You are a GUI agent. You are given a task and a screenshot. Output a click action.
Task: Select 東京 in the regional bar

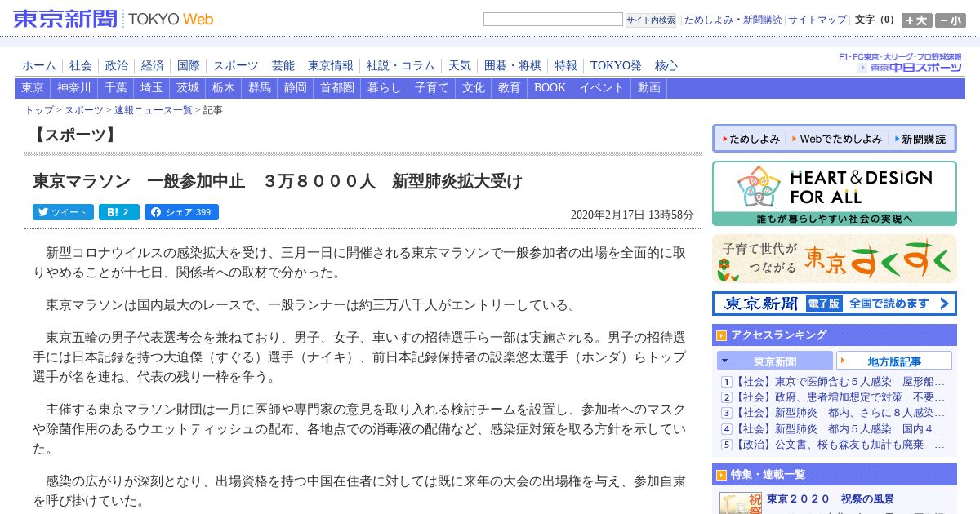[33, 88]
